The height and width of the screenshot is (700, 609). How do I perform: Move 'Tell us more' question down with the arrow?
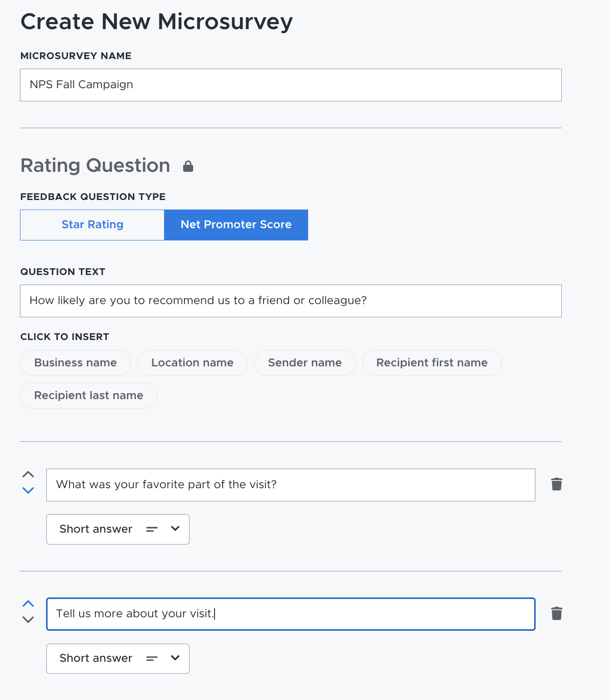point(28,620)
